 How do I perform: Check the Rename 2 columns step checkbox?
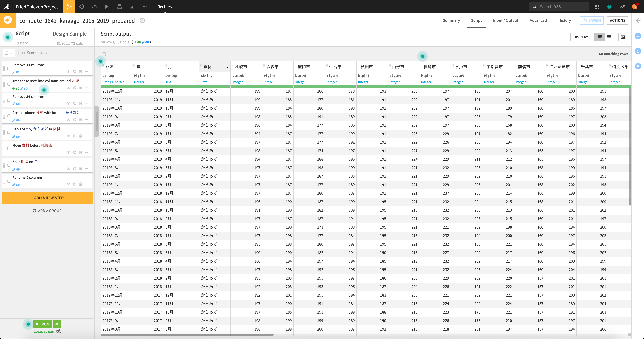(9, 181)
